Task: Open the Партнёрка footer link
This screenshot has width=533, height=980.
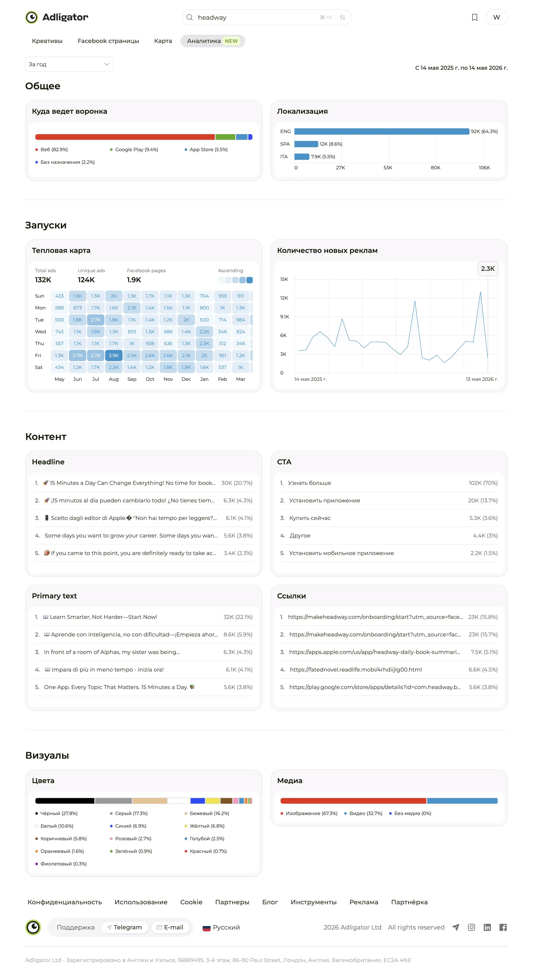Action: [409, 902]
